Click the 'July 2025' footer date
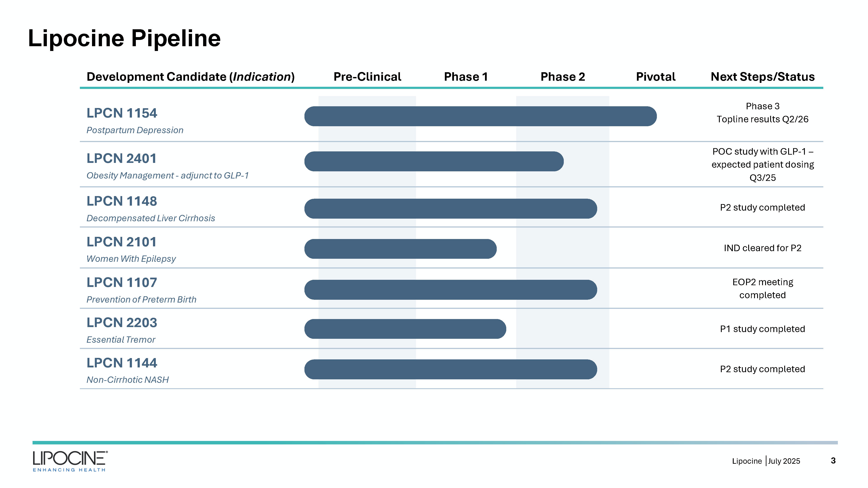The image size is (868, 488). [784, 461]
